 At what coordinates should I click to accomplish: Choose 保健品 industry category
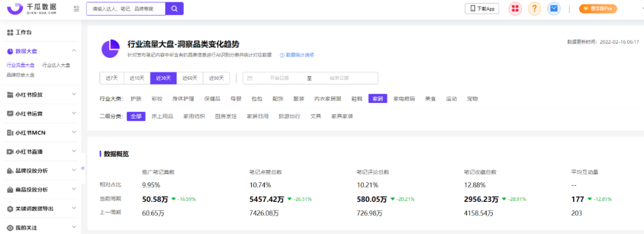(212, 99)
